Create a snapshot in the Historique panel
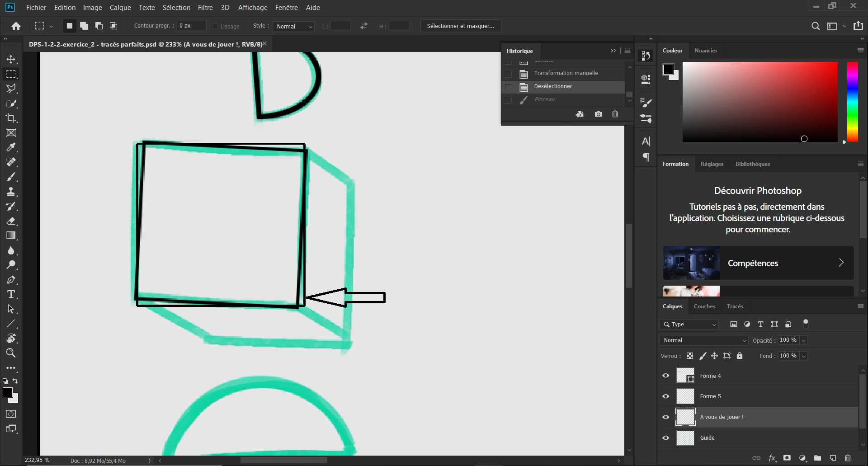This screenshot has width=868, height=466. click(598, 114)
